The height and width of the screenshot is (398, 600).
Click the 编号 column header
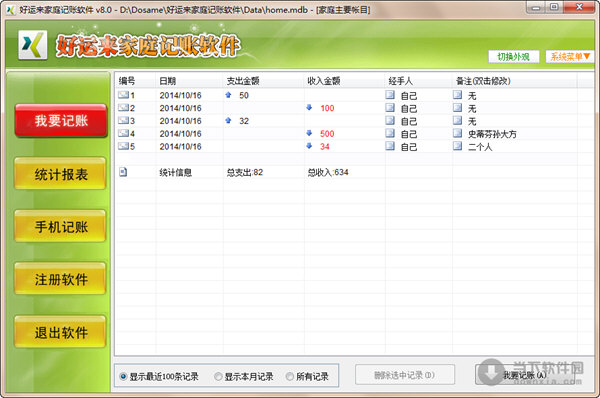(x=135, y=81)
